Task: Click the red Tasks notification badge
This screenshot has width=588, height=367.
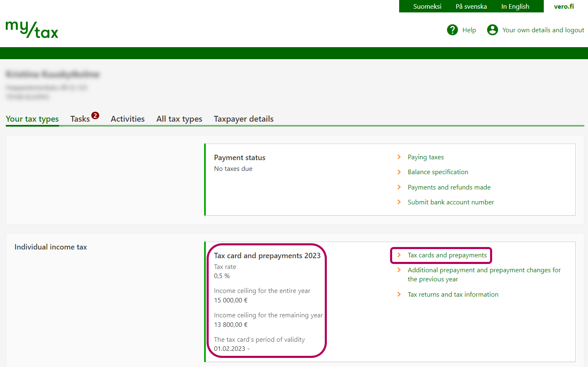Action: point(95,115)
